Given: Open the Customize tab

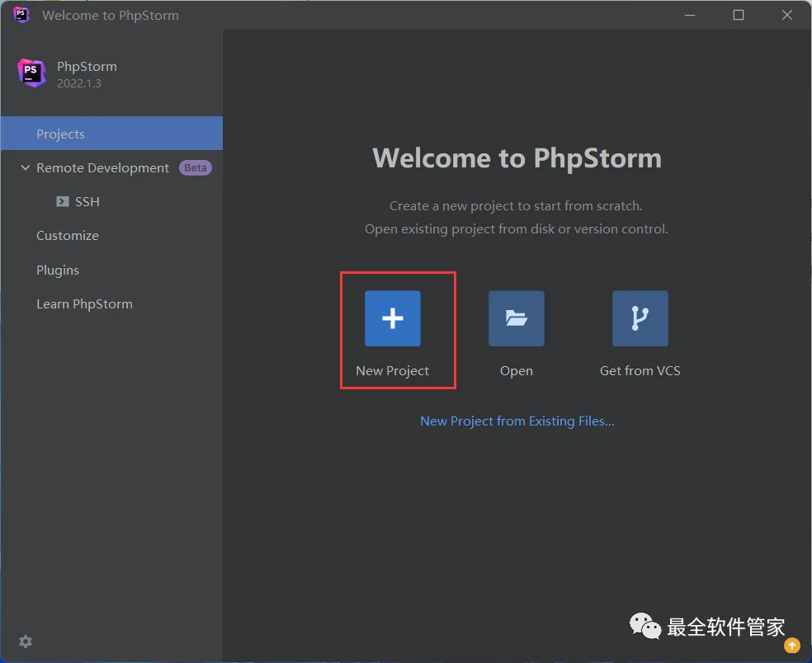Looking at the screenshot, I should (68, 236).
